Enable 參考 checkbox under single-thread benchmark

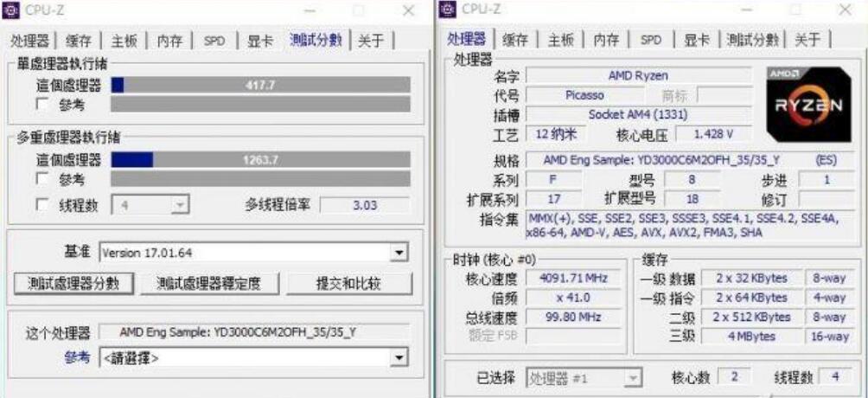(41, 104)
